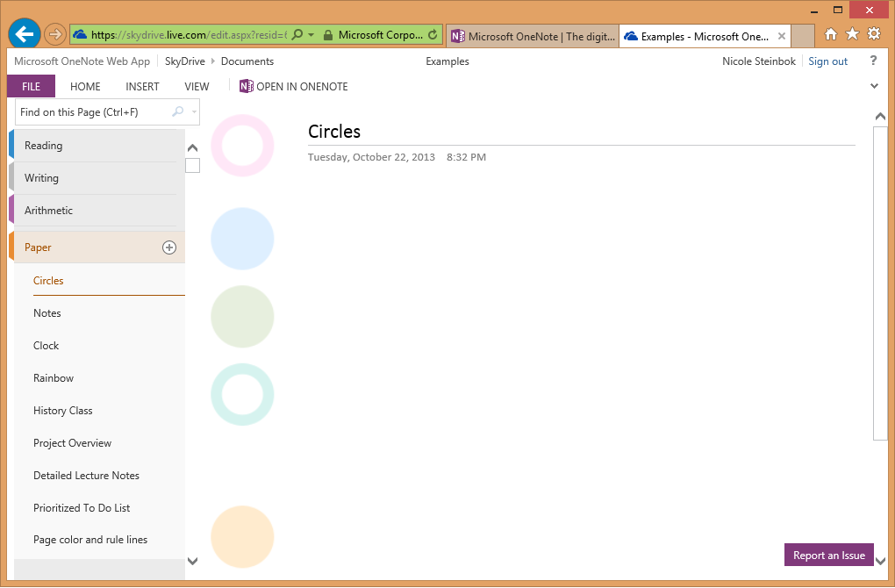Click the browser back arrow

pyautogui.click(x=24, y=33)
